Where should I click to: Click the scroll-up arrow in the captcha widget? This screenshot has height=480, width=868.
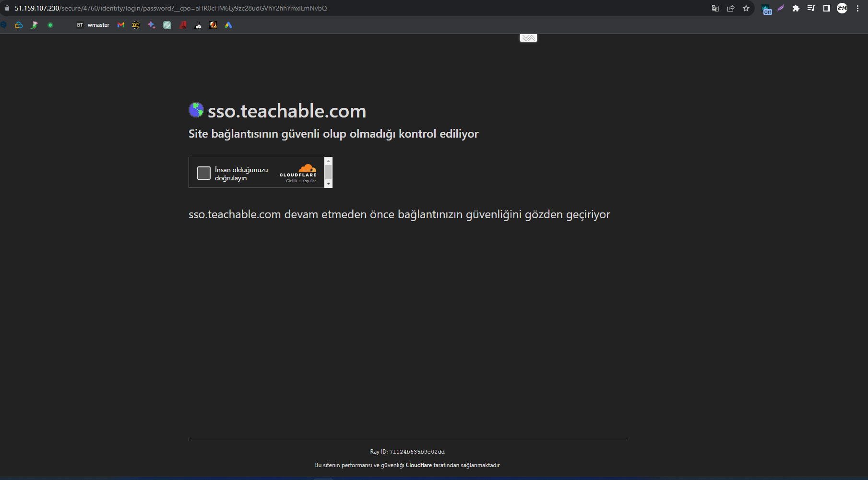(x=329, y=161)
